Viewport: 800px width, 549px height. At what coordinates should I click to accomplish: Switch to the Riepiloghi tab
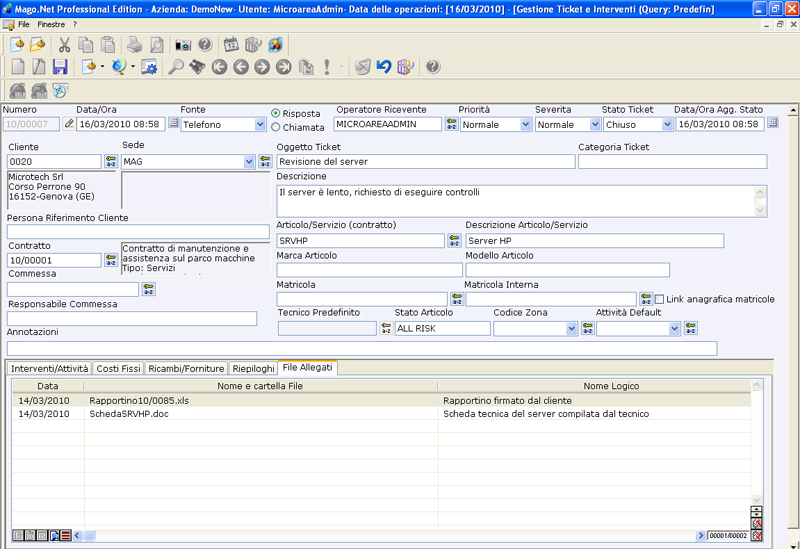(x=253, y=368)
